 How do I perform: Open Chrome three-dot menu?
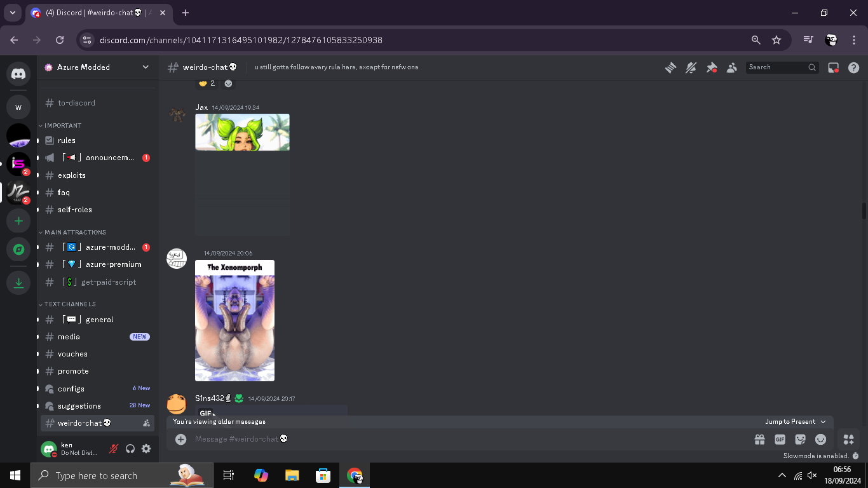pos(854,40)
